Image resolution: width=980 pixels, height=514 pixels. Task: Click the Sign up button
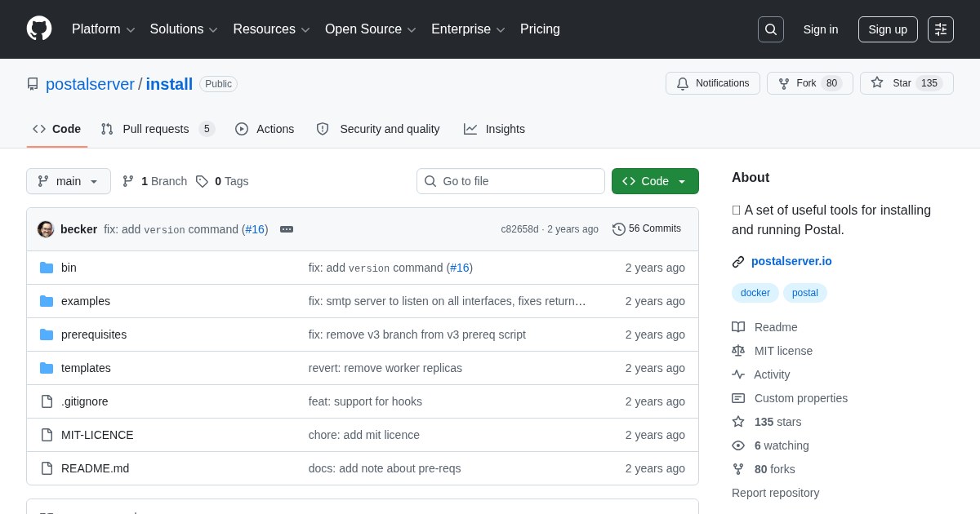(x=888, y=29)
